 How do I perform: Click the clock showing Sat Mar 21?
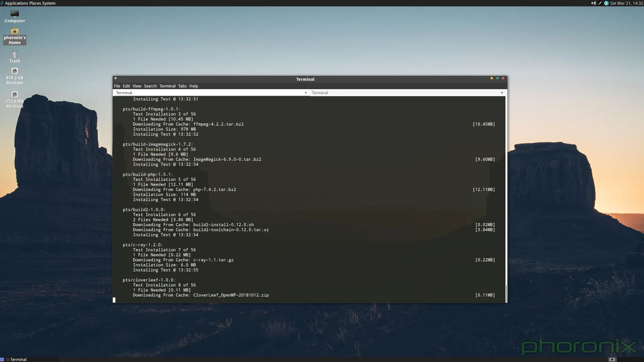pyautogui.click(x=626, y=3)
